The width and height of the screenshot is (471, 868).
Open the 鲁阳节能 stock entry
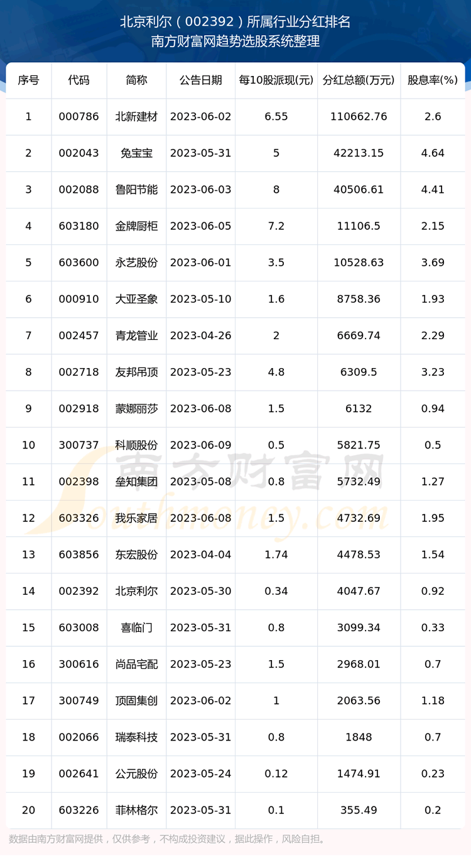(x=136, y=190)
